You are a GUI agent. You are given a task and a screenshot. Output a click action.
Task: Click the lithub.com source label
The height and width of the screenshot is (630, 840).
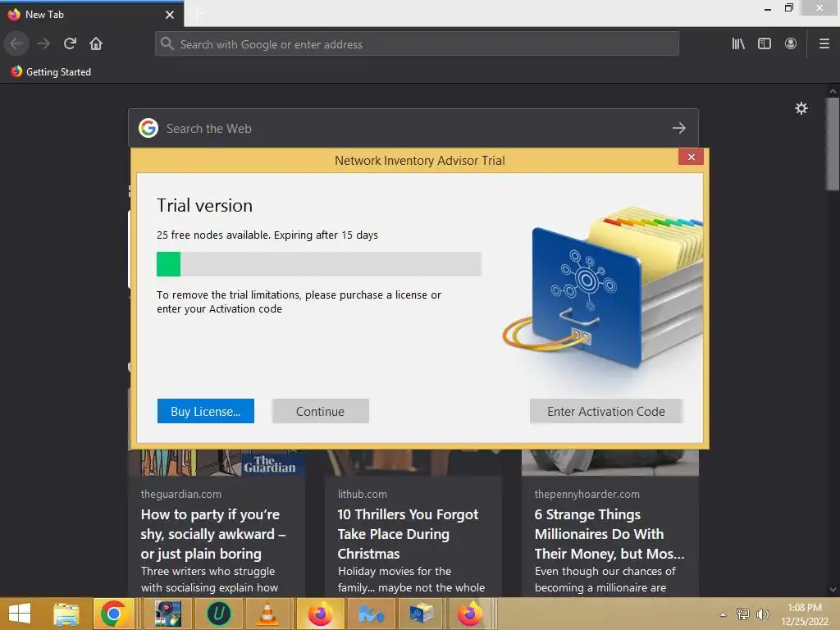[362, 494]
